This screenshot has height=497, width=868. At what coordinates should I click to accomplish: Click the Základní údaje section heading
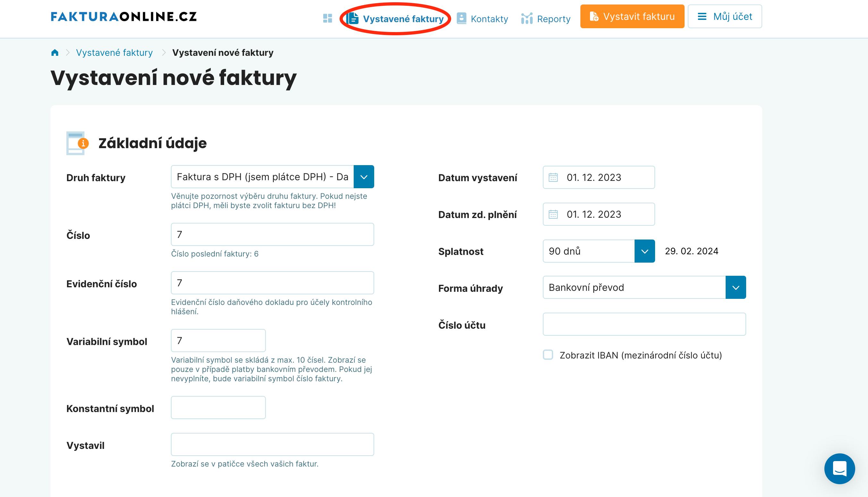(153, 143)
